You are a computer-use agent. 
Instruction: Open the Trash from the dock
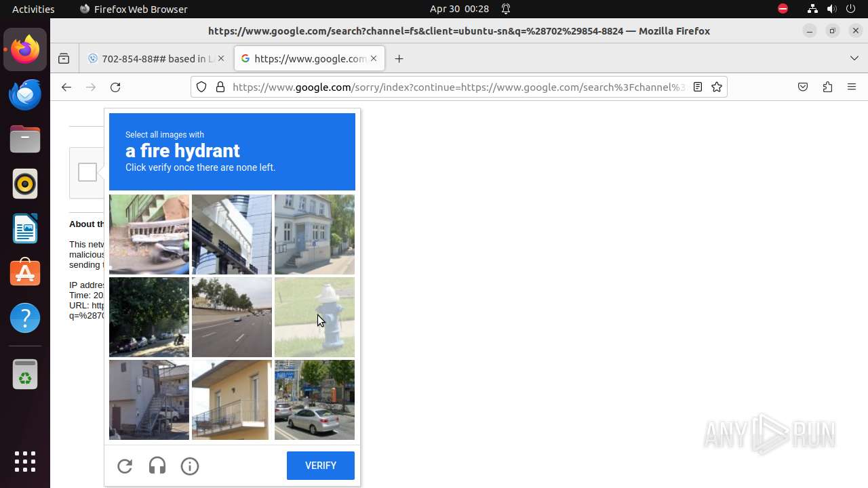pos(25,374)
